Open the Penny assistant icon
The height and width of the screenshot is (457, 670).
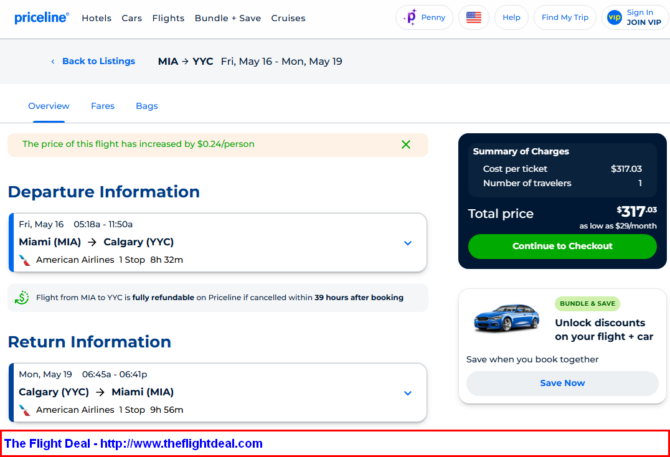coord(410,18)
